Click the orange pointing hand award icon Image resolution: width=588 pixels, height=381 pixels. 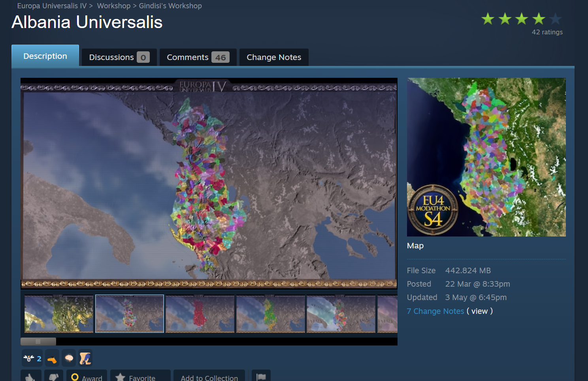[x=52, y=358]
